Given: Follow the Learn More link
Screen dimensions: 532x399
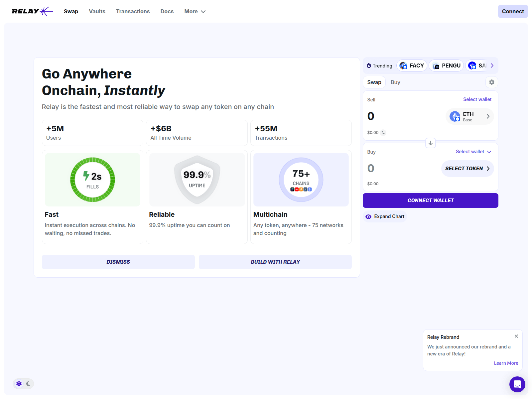Looking at the screenshot, I should point(506,363).
